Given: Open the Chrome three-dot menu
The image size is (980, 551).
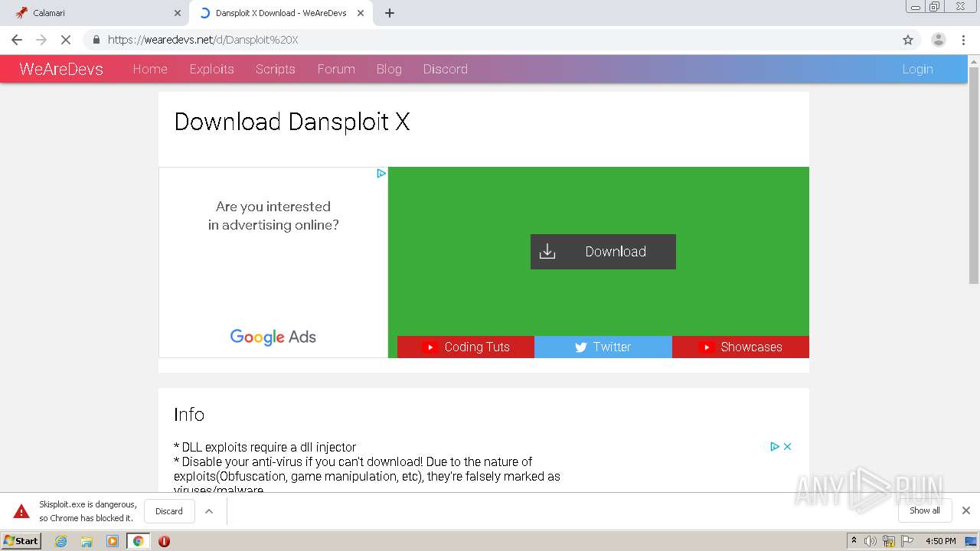Looking at the screenshot, I should click(964, 40).
